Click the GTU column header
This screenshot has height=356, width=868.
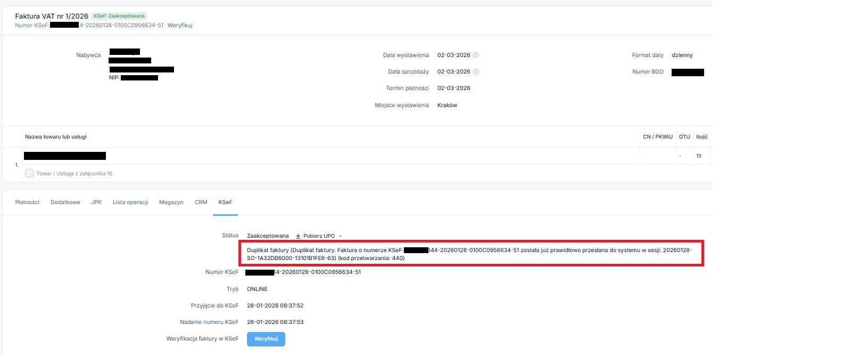coord(684,137)
